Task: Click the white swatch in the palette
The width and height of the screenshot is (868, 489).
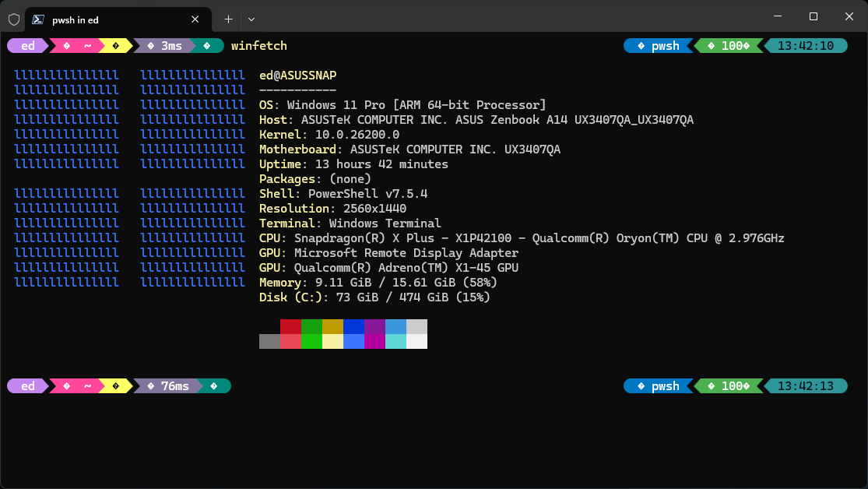Action: (416, 341)
